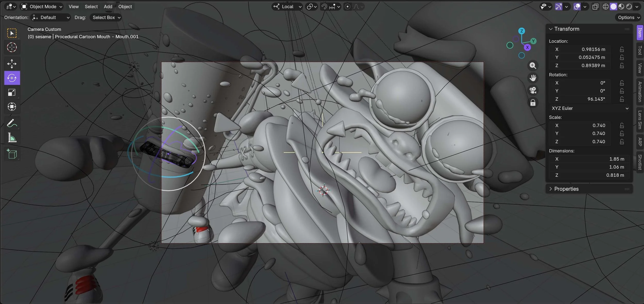Screen dimensions: 644x304
Task: Toggle X-ray view mode
Action: pos(595,7)
